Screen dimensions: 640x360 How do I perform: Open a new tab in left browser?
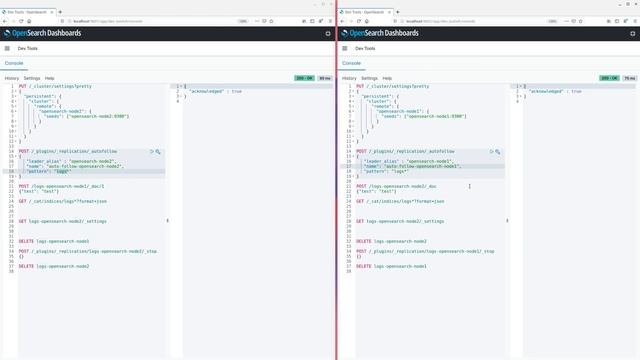(60, 12)
